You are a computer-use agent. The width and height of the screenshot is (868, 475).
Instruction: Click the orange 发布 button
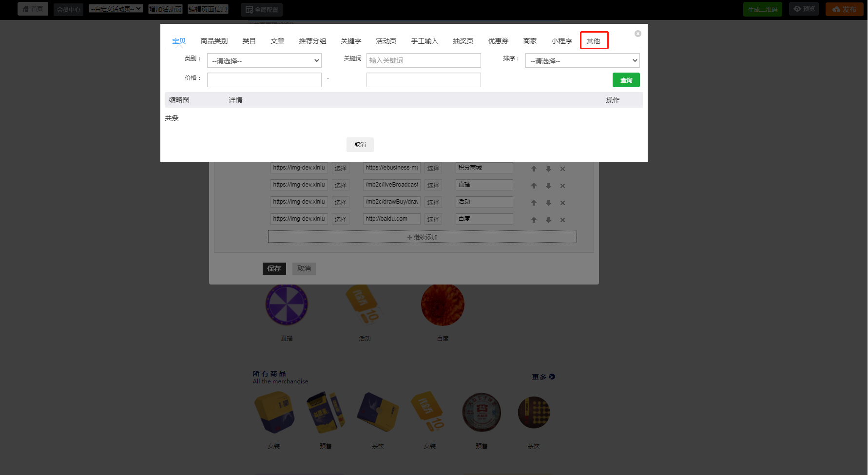(x=844, y=9)
